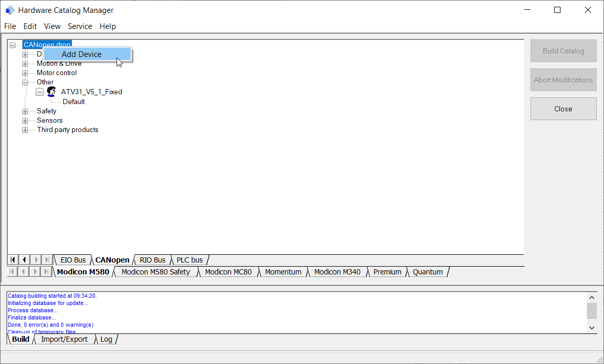The width and height of the screenshot is (604, 364).
Task: Expand the Motion & Drive node
Action: tap(25, 64)
